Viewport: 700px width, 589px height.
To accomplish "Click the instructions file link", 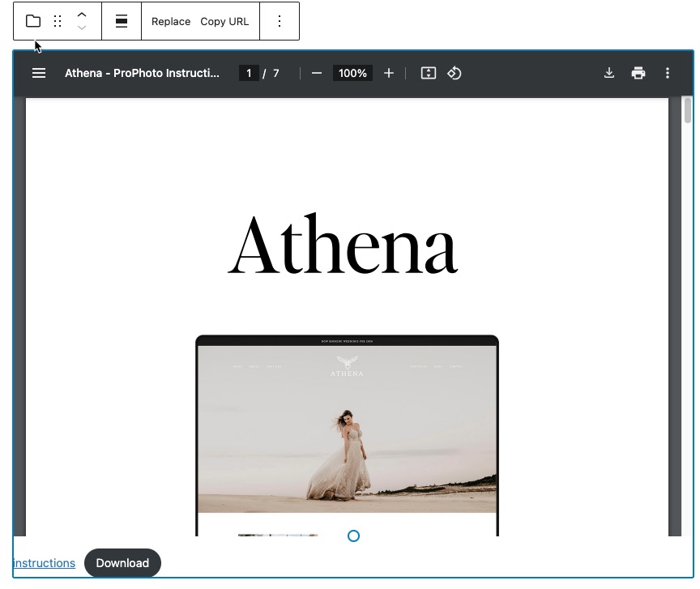I will pos(45,563).
